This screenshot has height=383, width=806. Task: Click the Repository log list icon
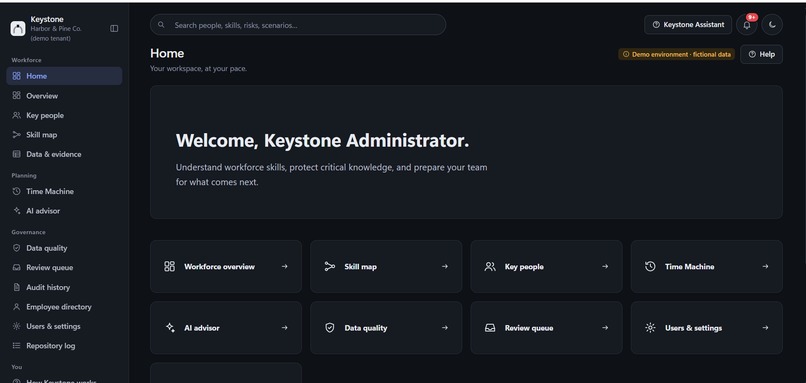coord(16,346)
